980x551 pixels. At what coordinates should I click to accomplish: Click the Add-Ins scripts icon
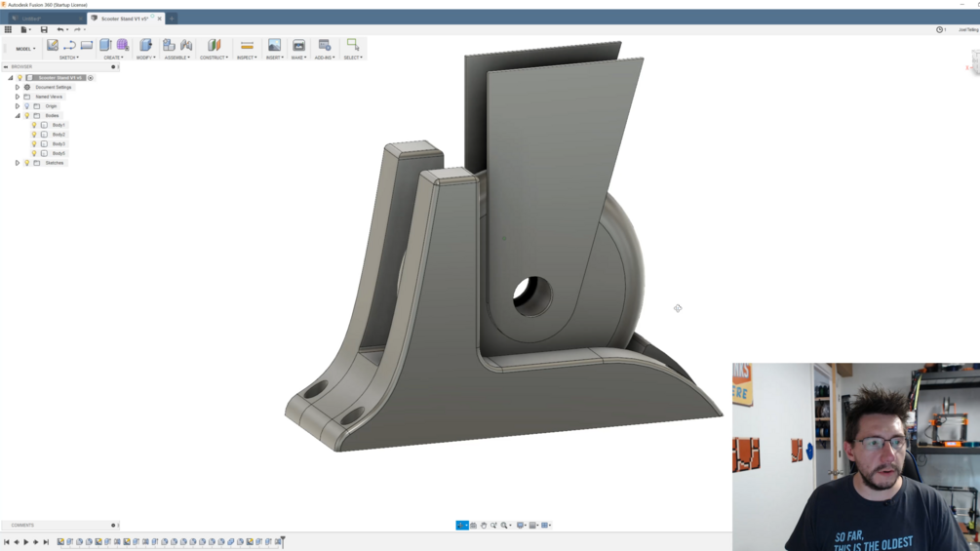pyautogui.click(x=325, y=45)
